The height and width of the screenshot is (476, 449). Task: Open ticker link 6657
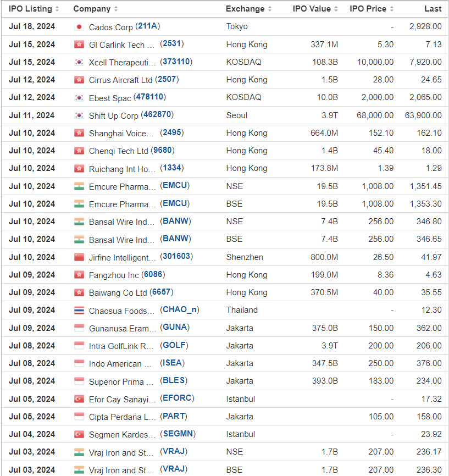[x=162, y=292]
